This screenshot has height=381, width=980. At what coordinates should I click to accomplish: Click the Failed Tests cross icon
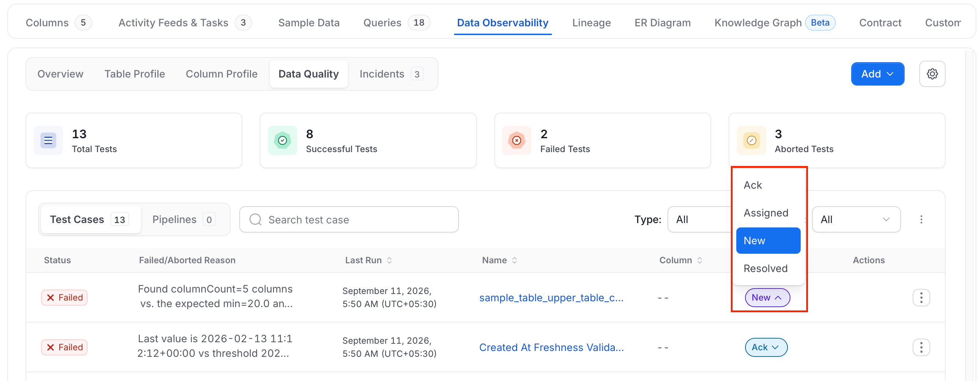(516, 140)
